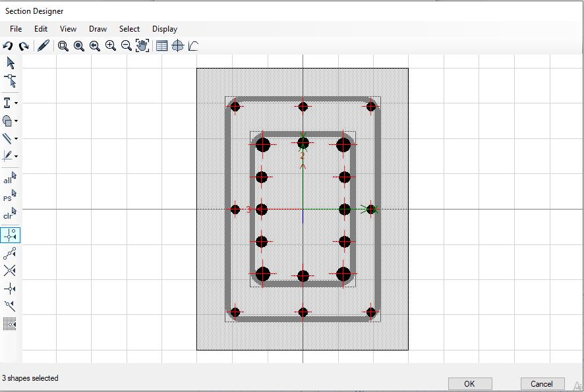Redo the last undone action
The height and width of the screenshot is (392, 584).
(x=24, y=46)
